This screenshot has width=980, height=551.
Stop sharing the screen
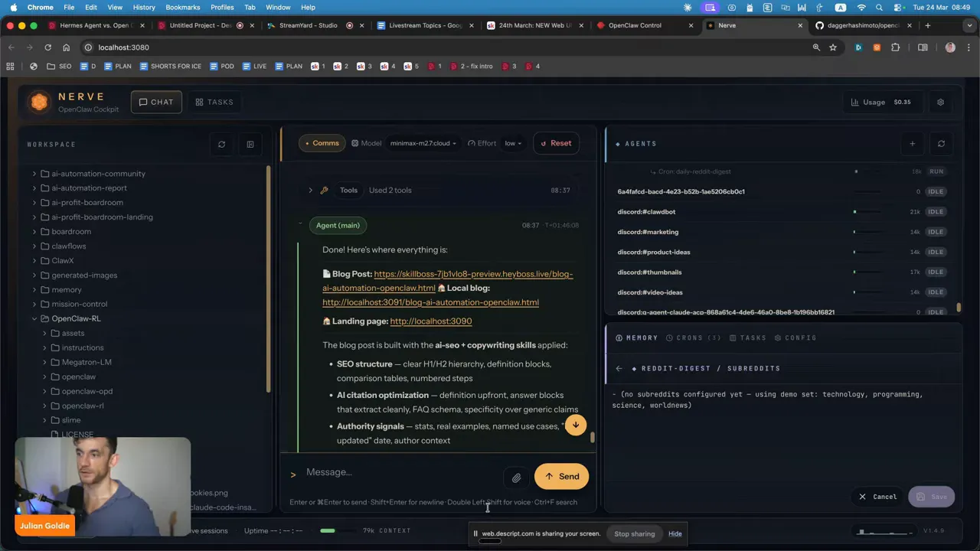tap(634, 534)
